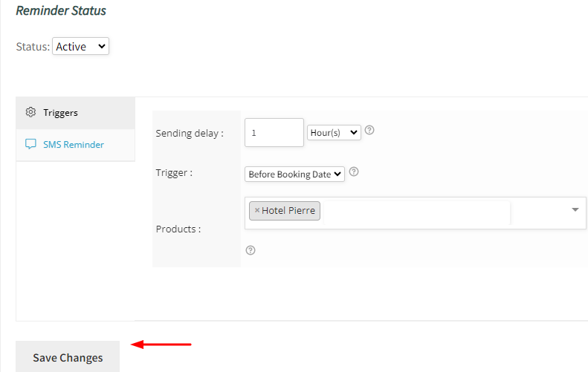
Task: Click the Reminder Status heading
Action: pos(61,10)
